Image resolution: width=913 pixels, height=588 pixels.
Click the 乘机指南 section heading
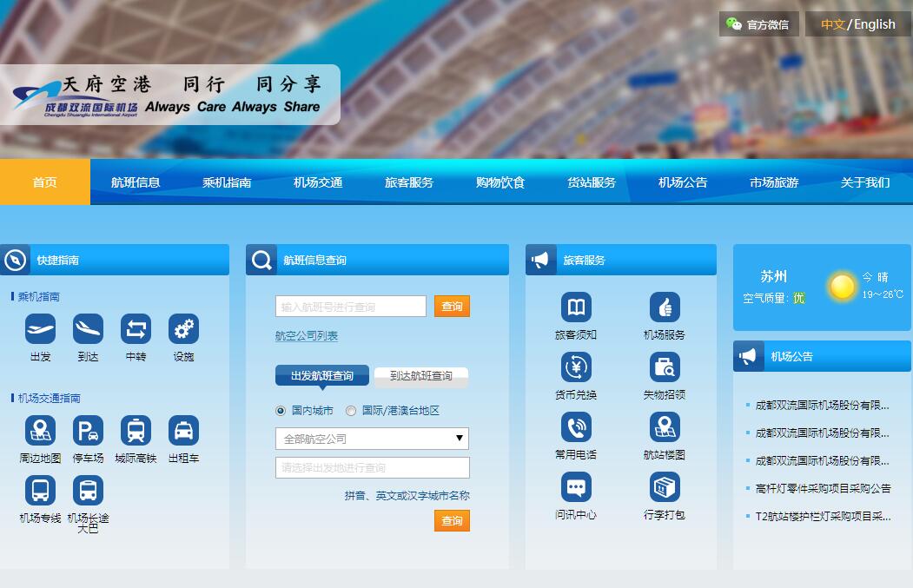pyautogui.click(x=38, y=296)
